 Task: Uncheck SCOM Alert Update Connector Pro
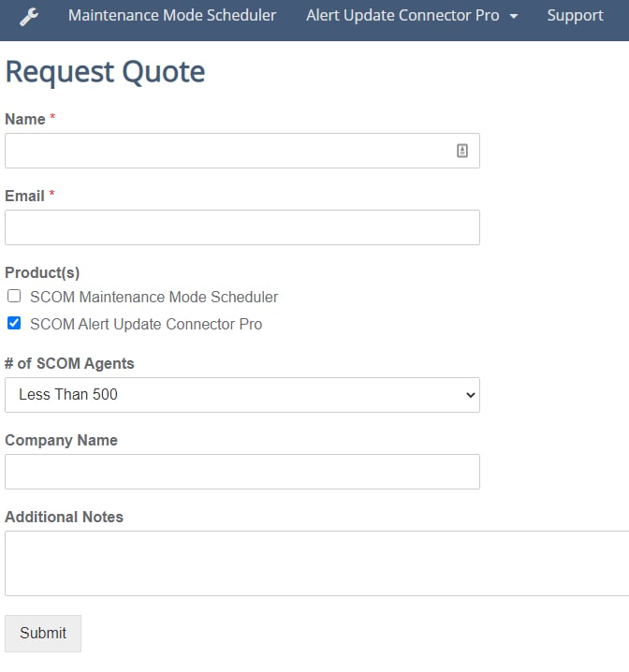click(14, 323)
